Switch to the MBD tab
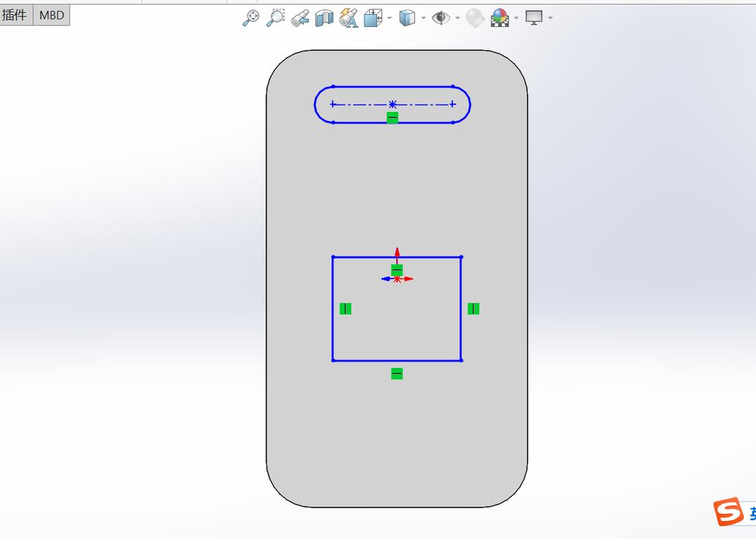Image resolution: width=756 pixels, height=539 pixels. 52,15
